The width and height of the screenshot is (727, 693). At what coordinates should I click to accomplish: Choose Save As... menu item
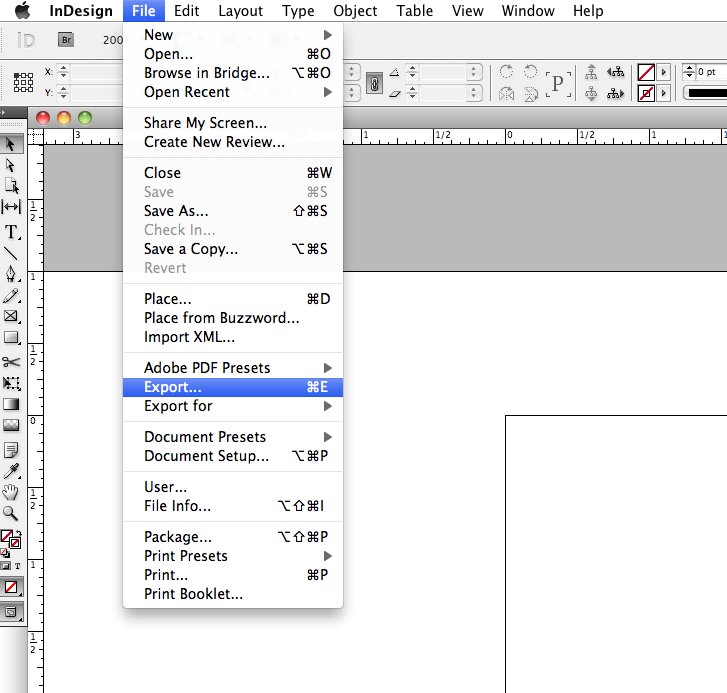click(x=233, y=211)
